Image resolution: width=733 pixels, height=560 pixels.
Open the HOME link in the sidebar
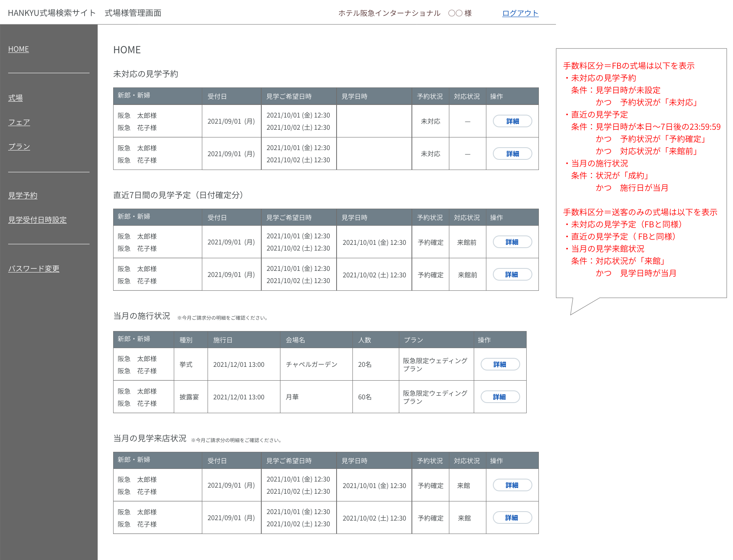pos(18,49)
